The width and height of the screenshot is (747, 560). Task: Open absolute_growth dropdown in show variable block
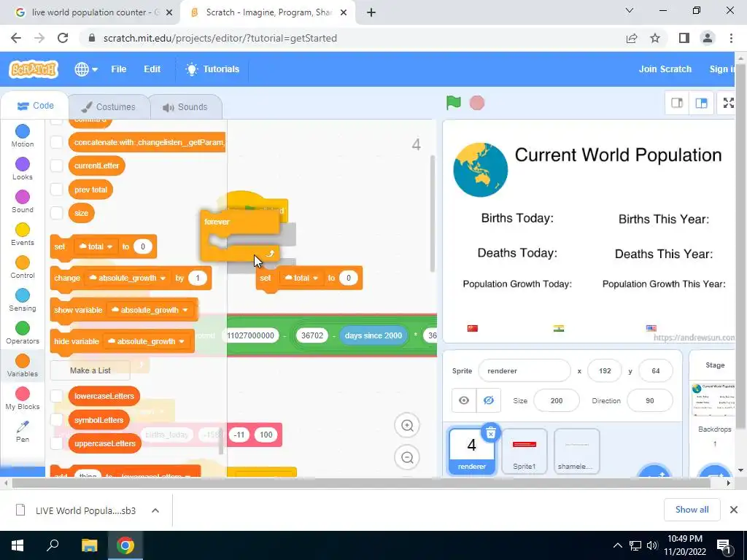(x=149, y=310)
